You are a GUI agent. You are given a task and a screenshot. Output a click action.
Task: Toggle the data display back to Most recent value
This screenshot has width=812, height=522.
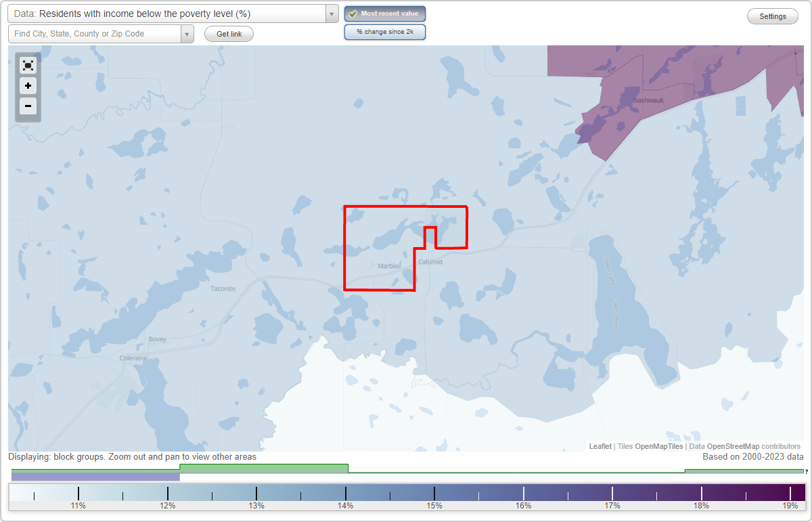pos(384,13)
